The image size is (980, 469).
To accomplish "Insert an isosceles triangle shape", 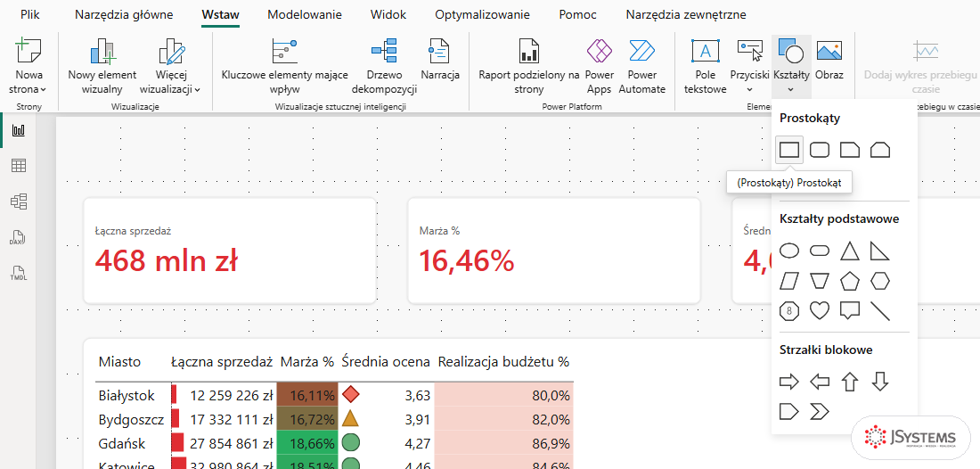I will pyautogui.click(x=850, y=251).
